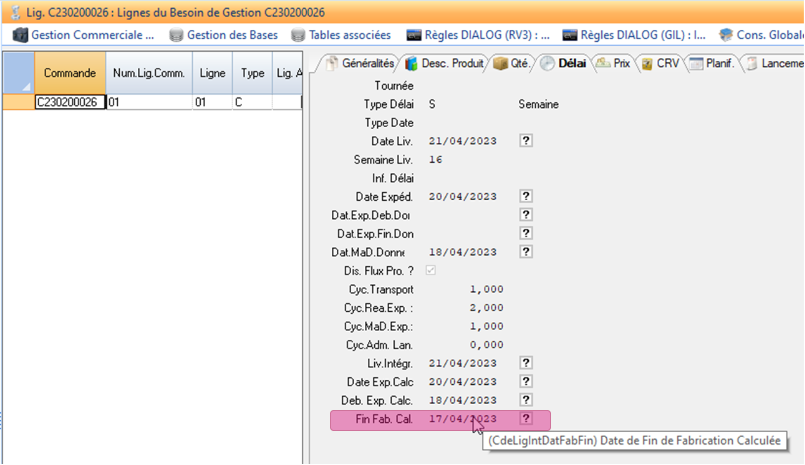The width and height of the screenshot is (805, 465).
Task: Select the Prix tab
Action: (615, 63)
